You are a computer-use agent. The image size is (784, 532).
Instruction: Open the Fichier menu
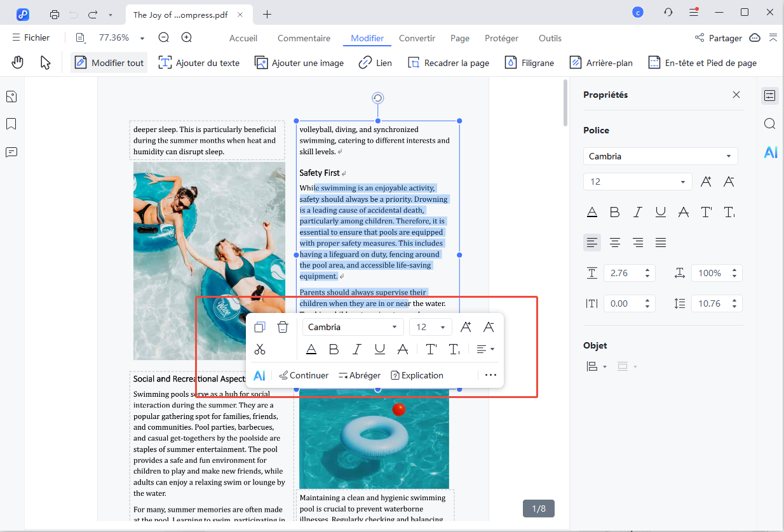pyautogui.click(x=31, y=37)
